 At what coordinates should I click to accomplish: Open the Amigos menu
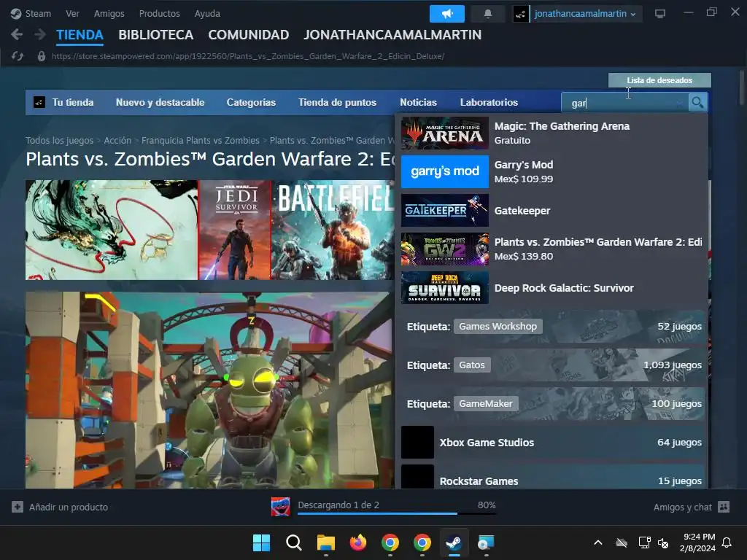pyautogui.click(x=109, y=13)
